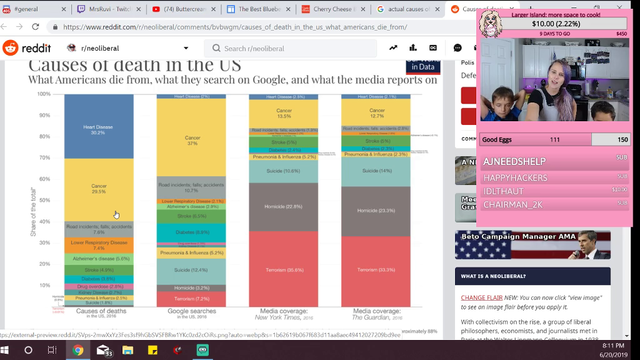Image resolution: width=640 pixels, height=360 pixels.
Task: Open Popular trending arrow icon in Reddit header
Action: (393, 48)
